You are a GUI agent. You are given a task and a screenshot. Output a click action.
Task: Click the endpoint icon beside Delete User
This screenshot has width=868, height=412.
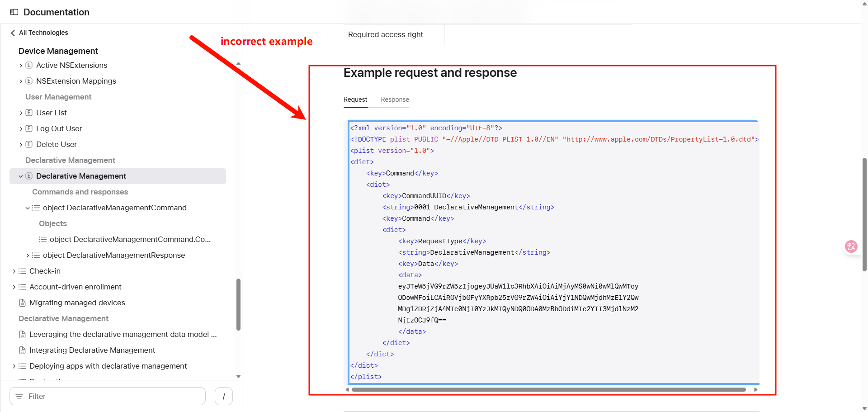point(29,144)
